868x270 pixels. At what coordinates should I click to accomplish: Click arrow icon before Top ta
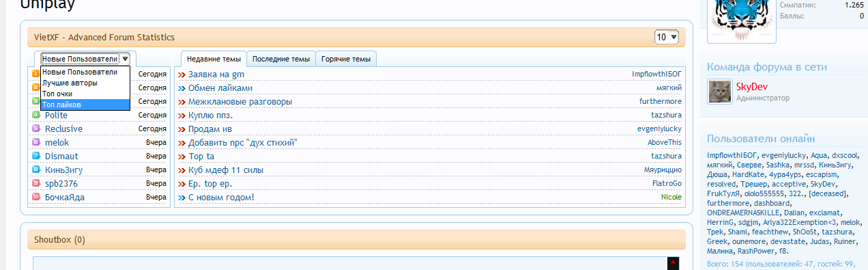[x=182, y=156]
